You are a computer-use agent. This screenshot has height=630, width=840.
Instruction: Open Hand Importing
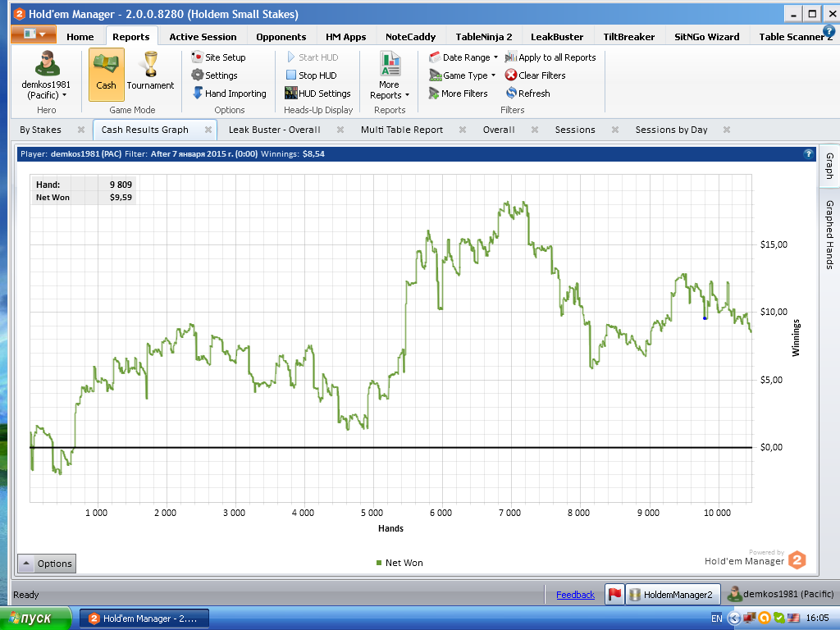pos(229,94)
